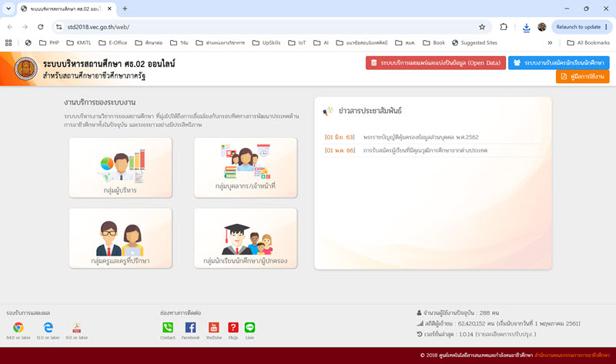Click the visitor statistics 62,420,152 text
616x364 pixels.
click(x=471, y=323)
